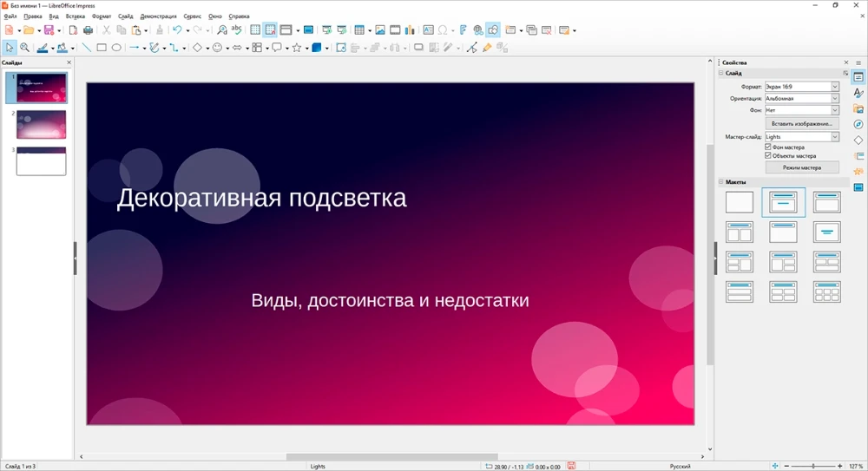868x471 pixels.
Task: Open sidebar Gallery deck icon
Action: (x=858, y=108)
